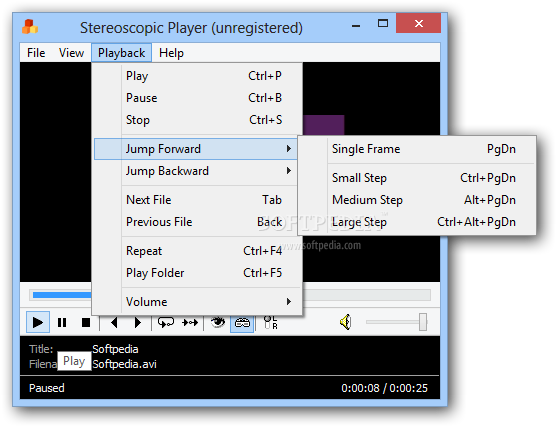The height and width of the screenshot is (427, 557).
Task: Click the jump backward arrow icon
Action: (114, 323)
